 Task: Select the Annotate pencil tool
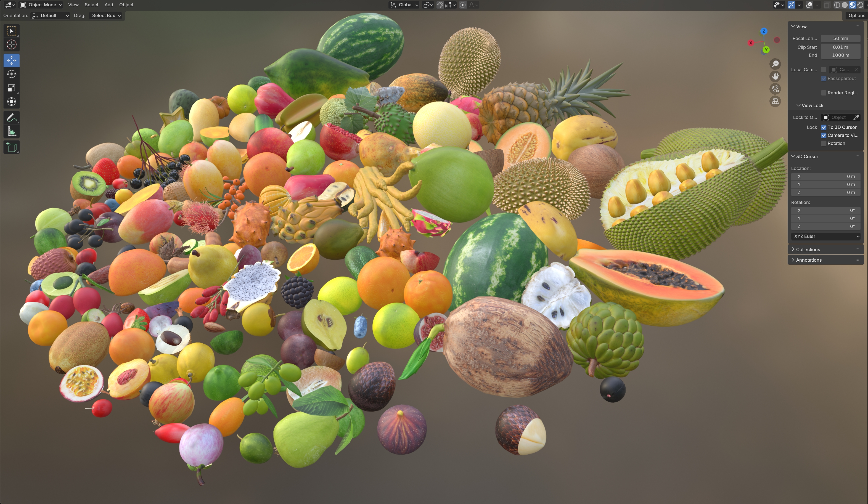pos(11,118)
